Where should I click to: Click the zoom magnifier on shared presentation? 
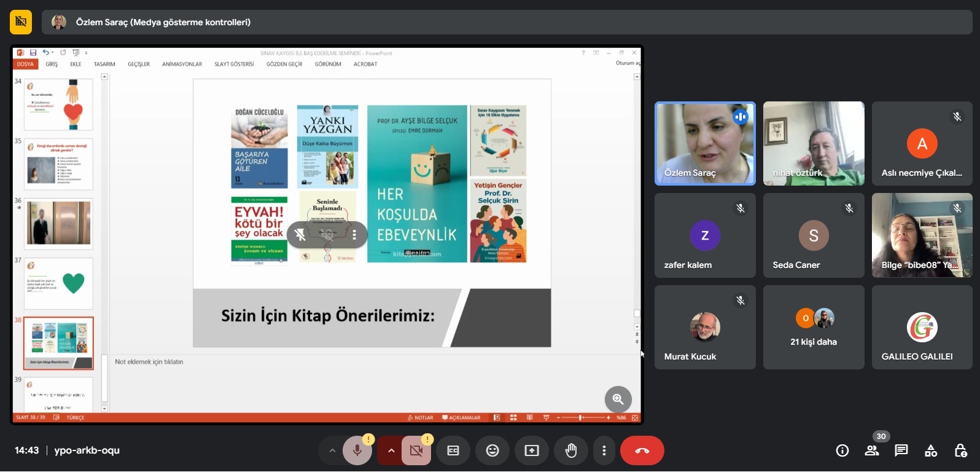618,399
